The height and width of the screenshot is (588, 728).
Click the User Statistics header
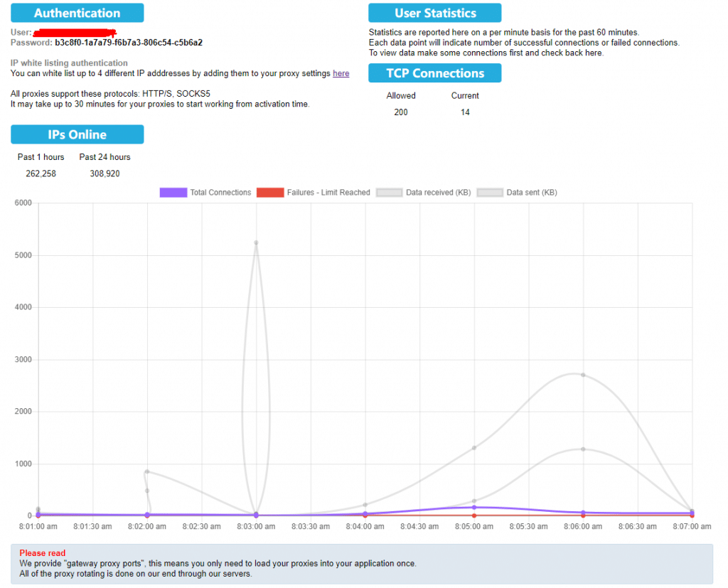tap(434, 13)
